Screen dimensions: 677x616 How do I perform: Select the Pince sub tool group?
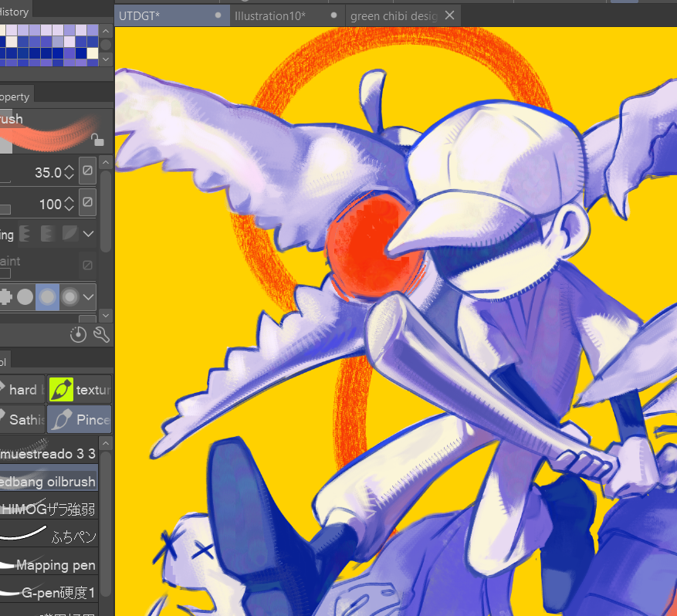[79, 419]
